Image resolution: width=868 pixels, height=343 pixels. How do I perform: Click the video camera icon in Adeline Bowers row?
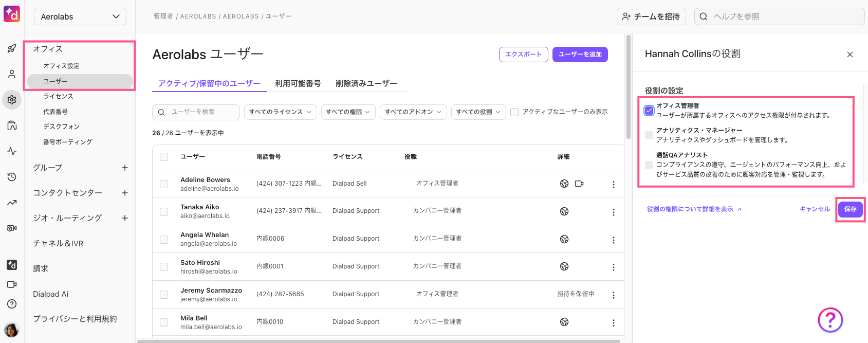click(579, 184)
